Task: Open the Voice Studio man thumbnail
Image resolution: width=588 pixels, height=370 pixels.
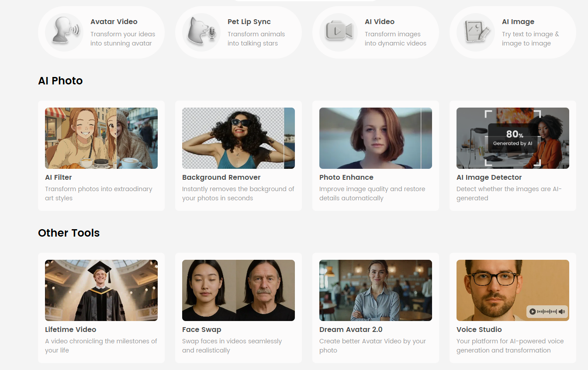Action: 513,290
